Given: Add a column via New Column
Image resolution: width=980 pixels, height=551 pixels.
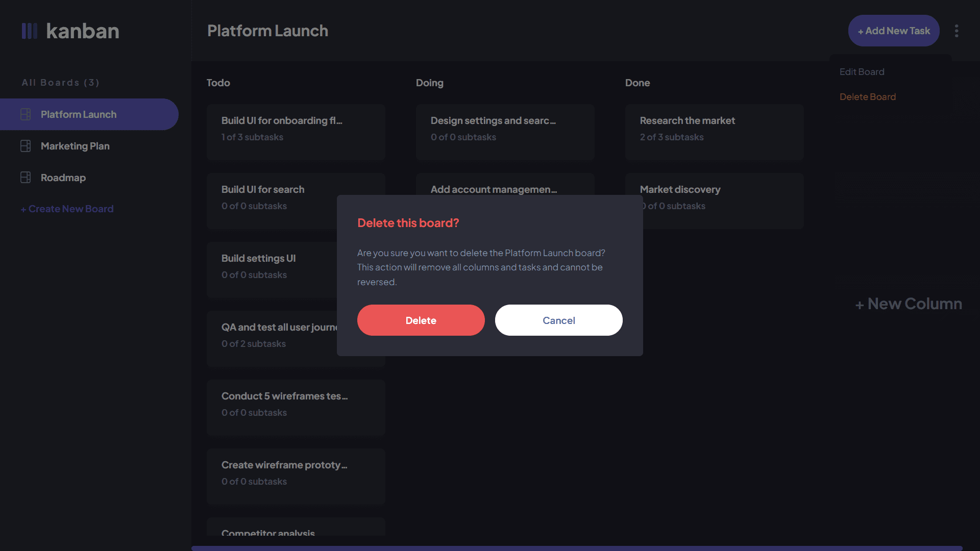Looking at the screenshot, I should point(909,304).
